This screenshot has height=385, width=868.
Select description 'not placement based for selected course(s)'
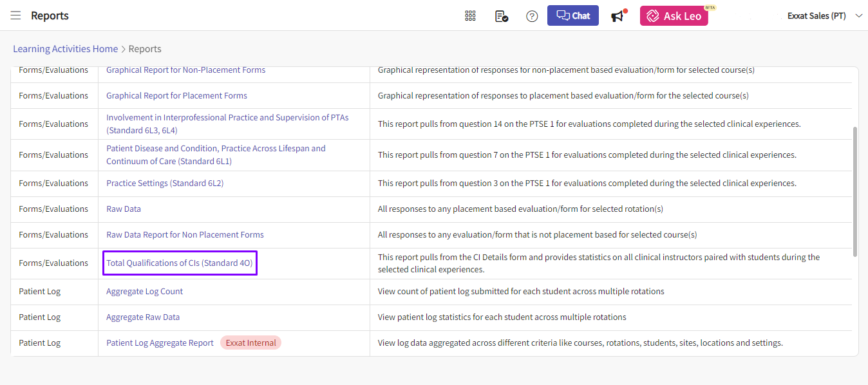click(x=537, y=234)
